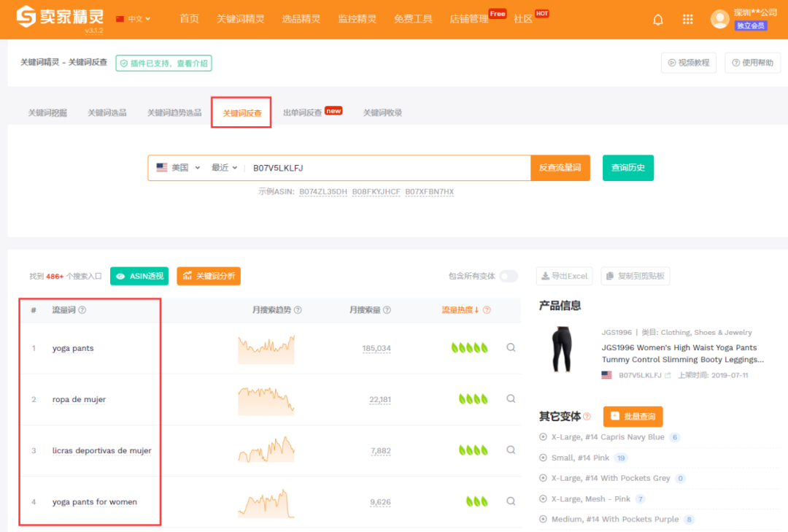Click the yoga pants trend chart
Image resolution: width=788 pixels, height=532 pixels.
266,349
